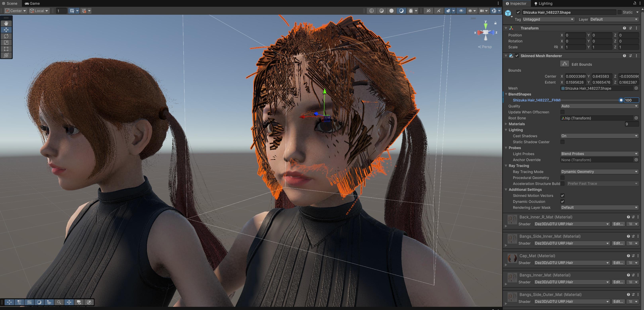Select the Scale tool
Image resolution: width=644 pixels, height=310 pixels.
coord(6,43)
